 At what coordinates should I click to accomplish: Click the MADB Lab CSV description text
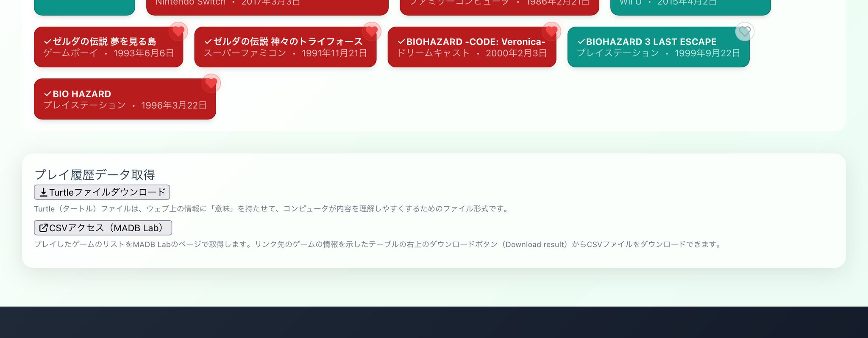378,244
